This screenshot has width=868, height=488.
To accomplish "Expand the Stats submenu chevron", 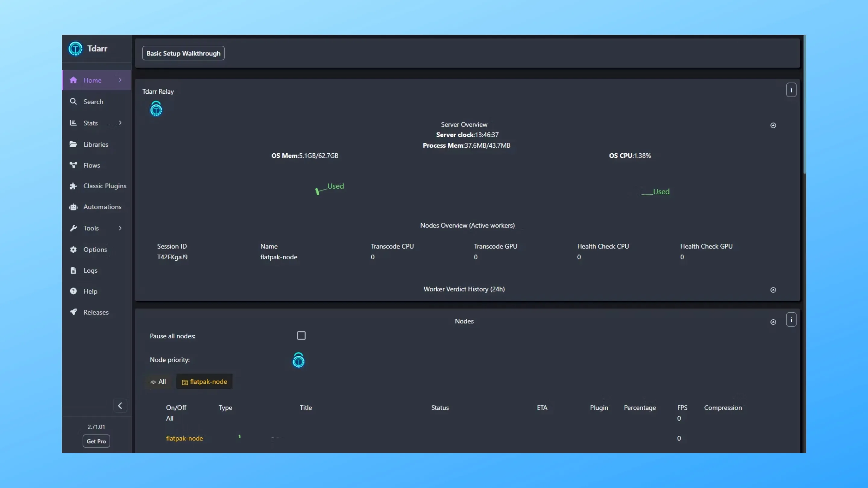I will click(x=120, y=123).
